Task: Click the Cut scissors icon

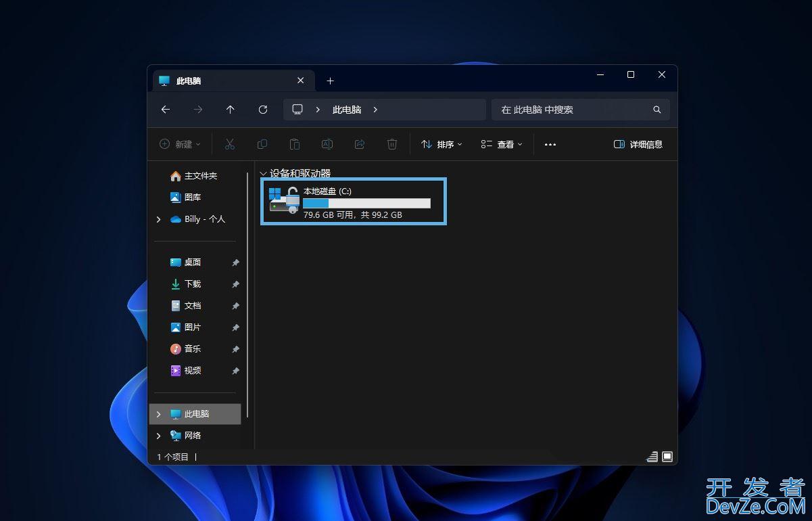Action: [x=230, y=144]
